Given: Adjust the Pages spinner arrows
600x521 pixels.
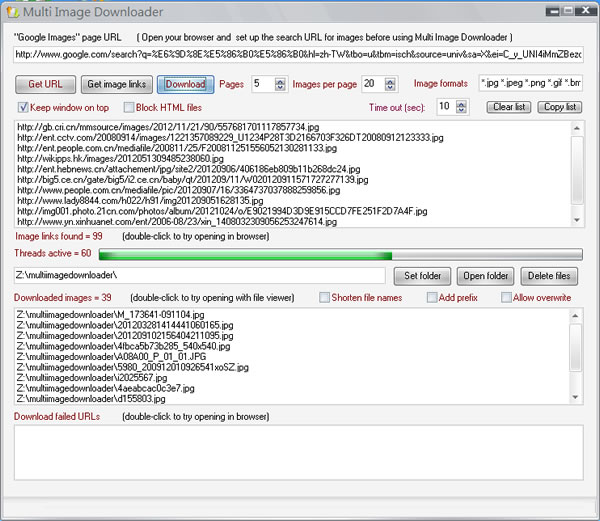Looking at the screenshot, I should 279,84.
